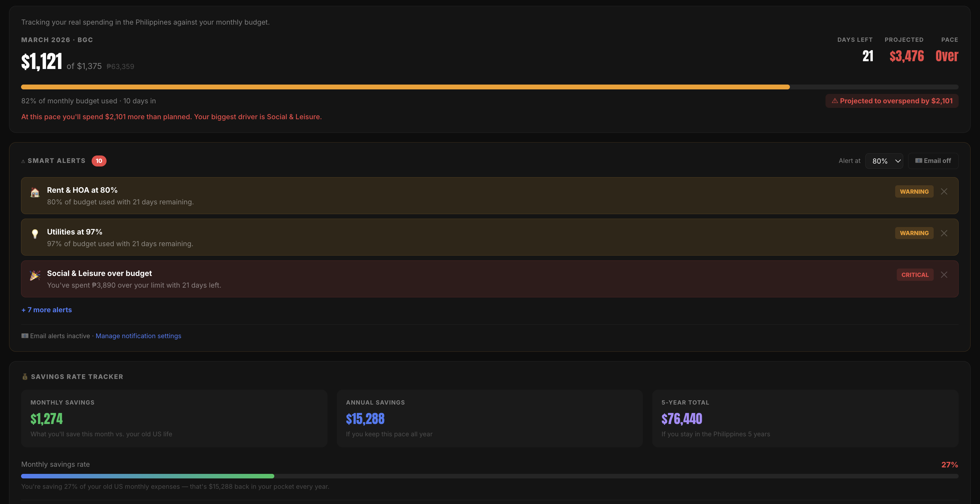
Task: Dismiss the Social & Leisure critical alert
Action: 944,274
